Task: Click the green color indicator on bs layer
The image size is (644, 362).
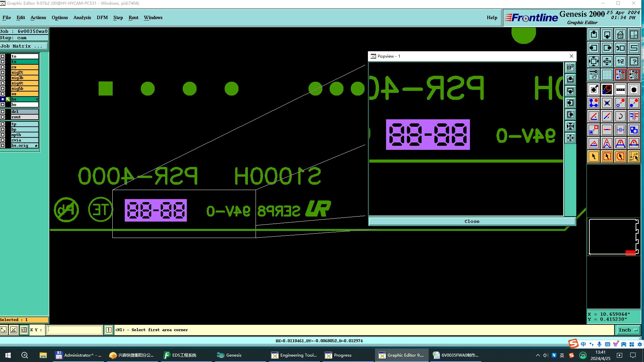Action: coord(8,99)
